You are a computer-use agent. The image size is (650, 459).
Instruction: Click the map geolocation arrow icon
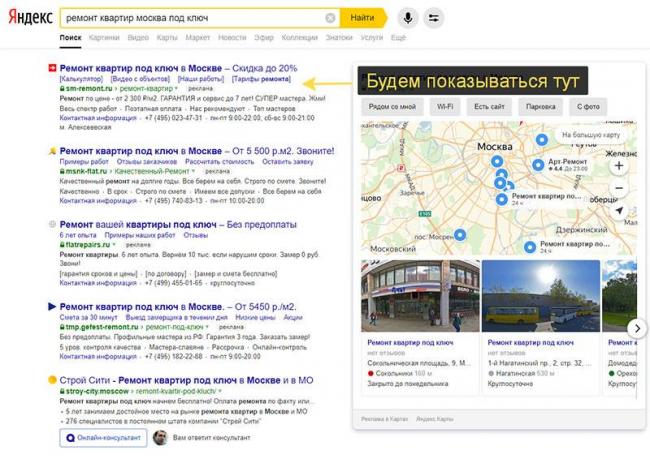[619, 210]
